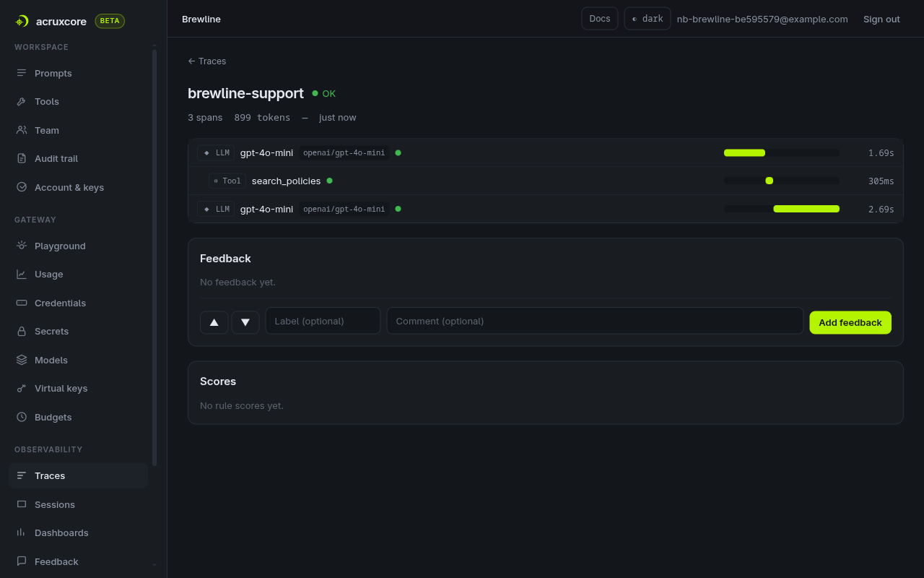Image resolution: width=924 pixels, height=578 pixels.
Task: Open Dashboards via bar chart icon
Action: coord(22,532)
